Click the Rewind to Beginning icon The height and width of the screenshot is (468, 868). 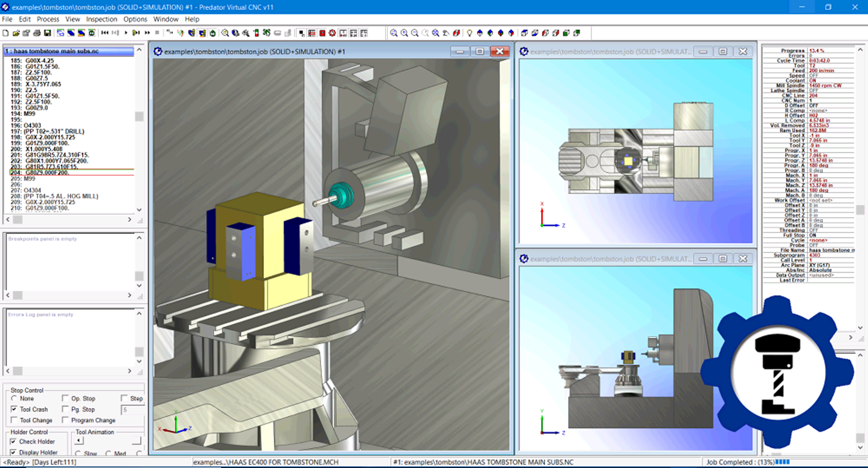(105, 33)
